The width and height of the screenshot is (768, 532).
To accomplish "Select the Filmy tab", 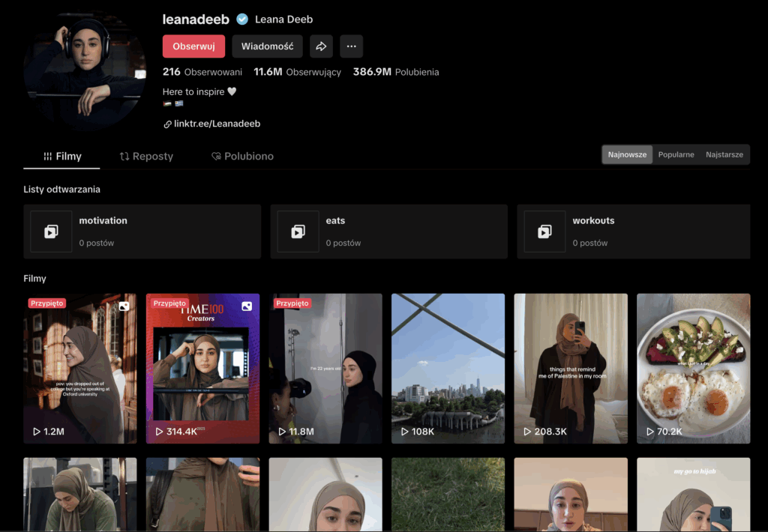I will point(62,157).
